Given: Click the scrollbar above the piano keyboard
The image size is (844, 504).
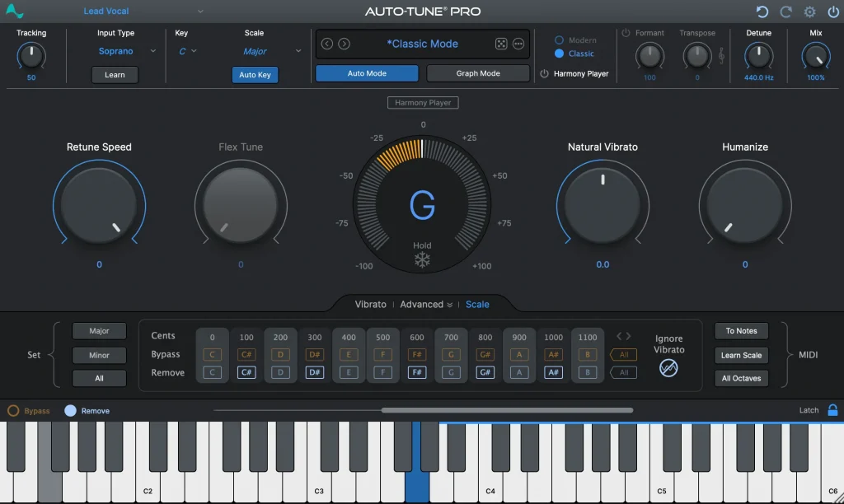Looking at the screenshot, I should [x=506, y=409].
